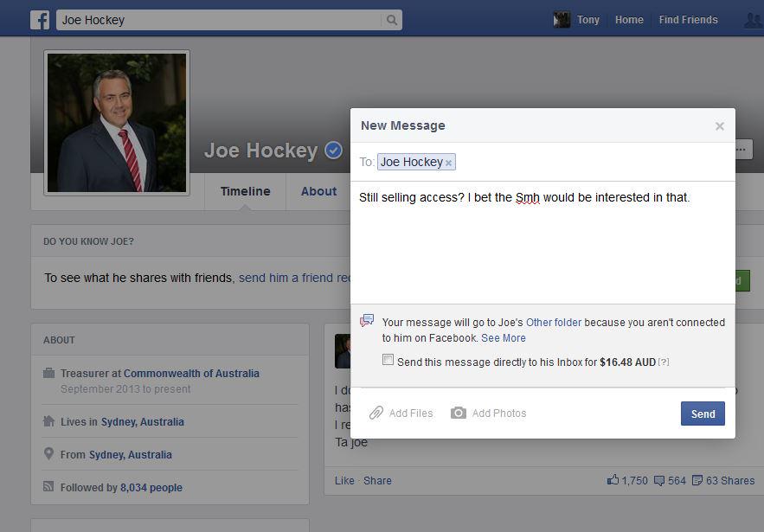Click the underlined word Smh in message
The image size is (764, 532).
point(527,198)
